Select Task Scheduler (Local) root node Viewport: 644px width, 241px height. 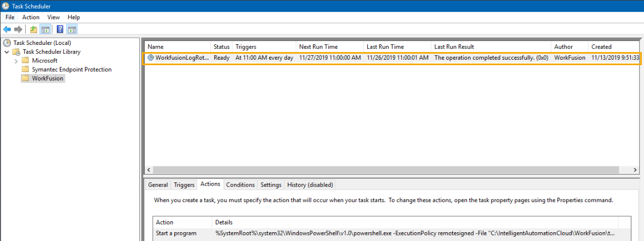[42, 43]
